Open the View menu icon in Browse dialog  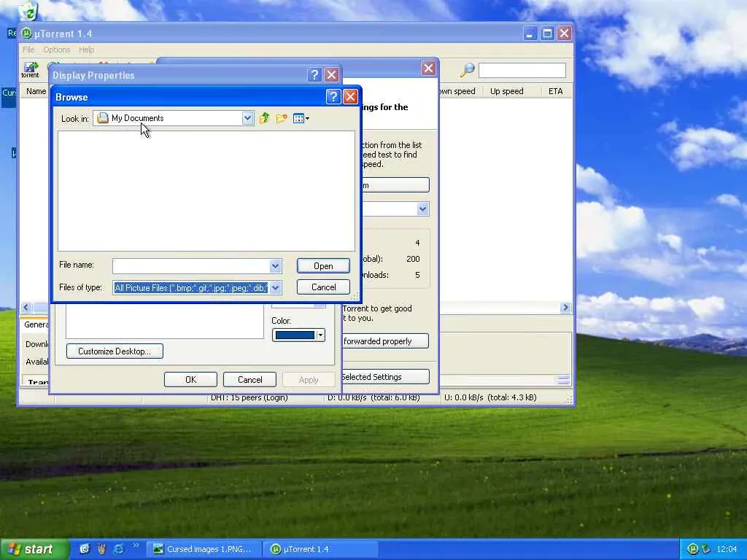[x=301, y=118]
